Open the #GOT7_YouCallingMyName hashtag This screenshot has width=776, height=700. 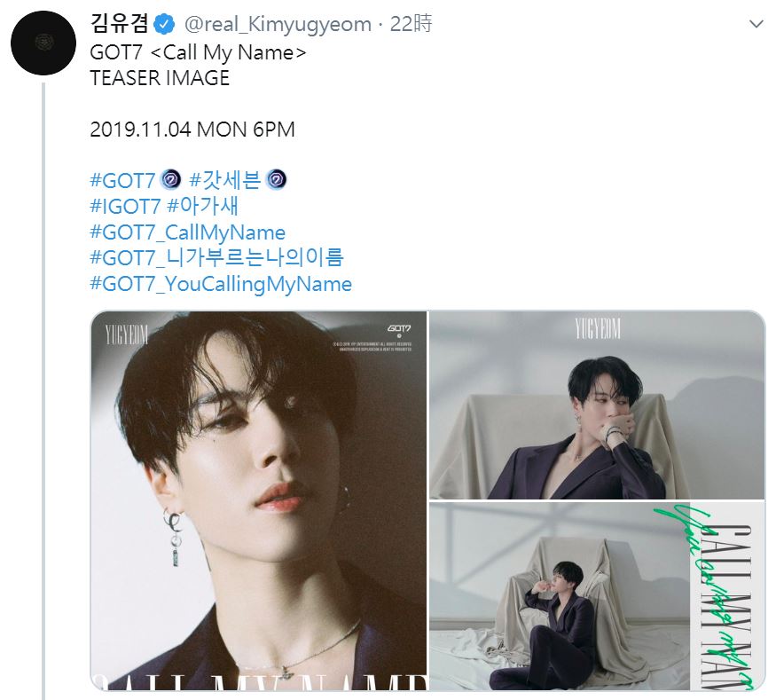tap(221, 284)
